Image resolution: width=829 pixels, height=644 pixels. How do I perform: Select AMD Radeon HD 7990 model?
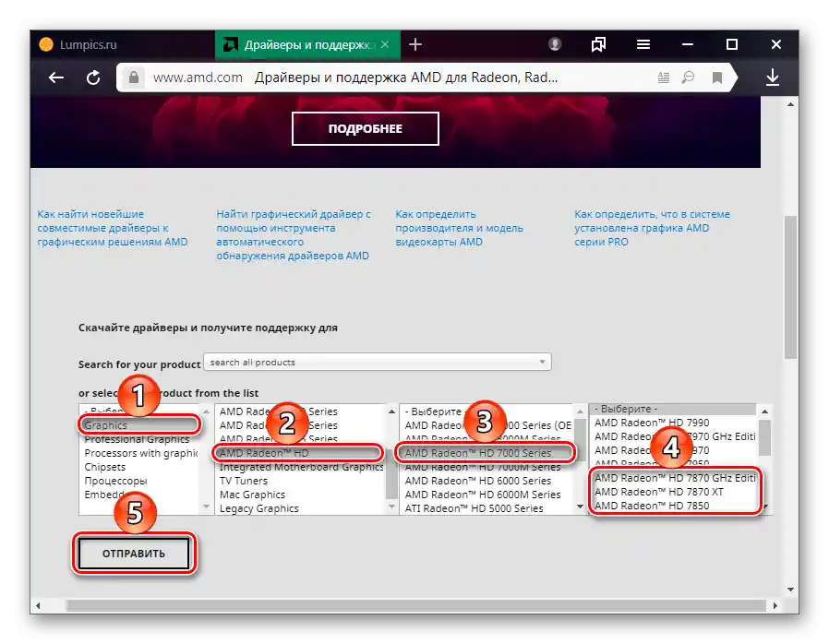coord(674,423)
